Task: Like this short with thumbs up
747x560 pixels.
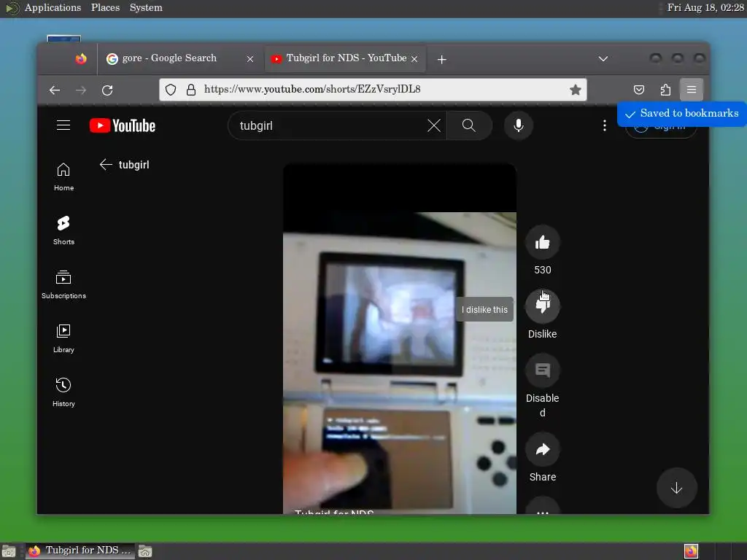Action: click(542, 242)
